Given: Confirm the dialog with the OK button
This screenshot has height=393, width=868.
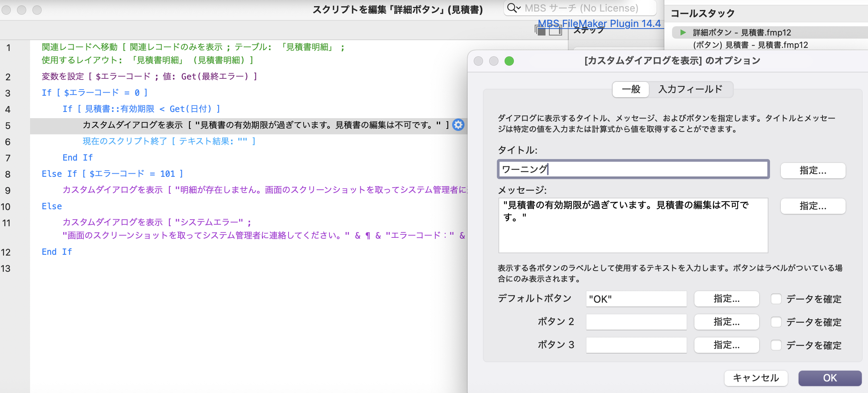Looking at the screenshot, I should tap(830, 378).
